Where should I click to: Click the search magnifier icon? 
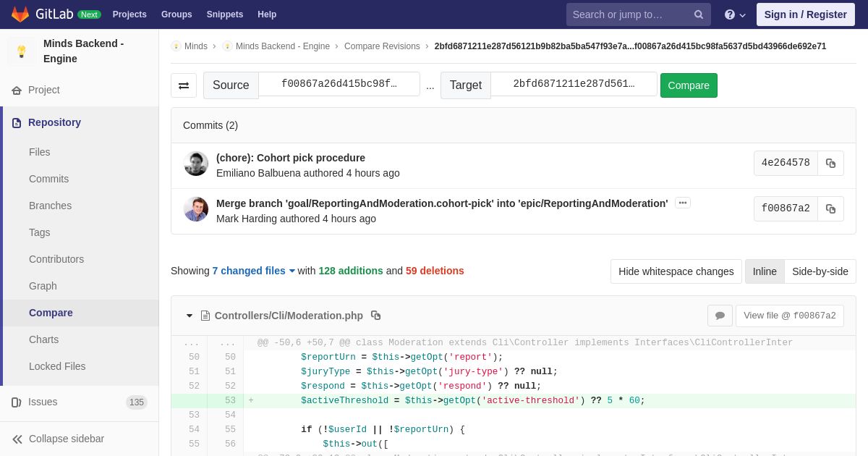click(698, 14)
